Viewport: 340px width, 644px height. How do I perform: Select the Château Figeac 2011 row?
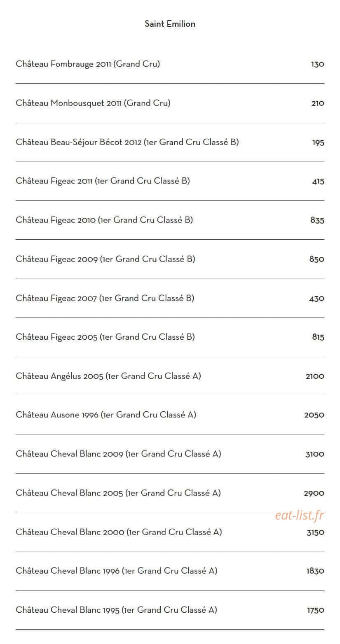(170, 181)
